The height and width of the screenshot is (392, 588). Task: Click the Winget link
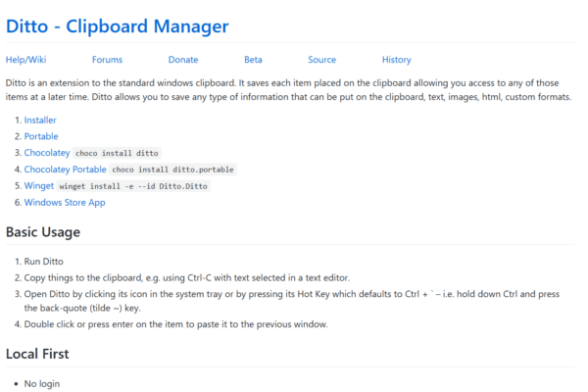coord(39,186)
